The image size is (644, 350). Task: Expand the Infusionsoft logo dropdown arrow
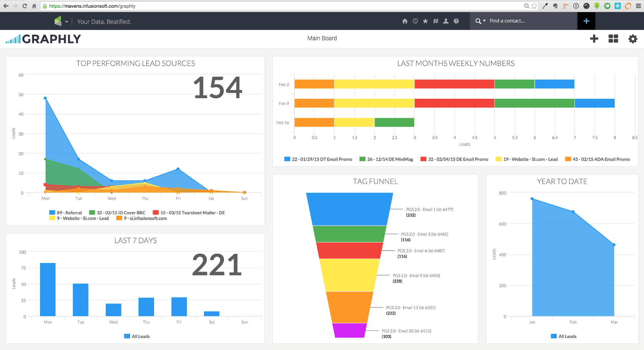coord(67,21)
